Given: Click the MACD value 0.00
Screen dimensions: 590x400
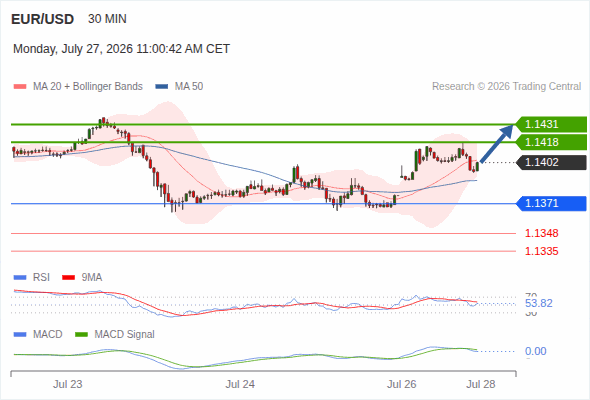Looking at the screenshot, I should [x=535, y=351].
